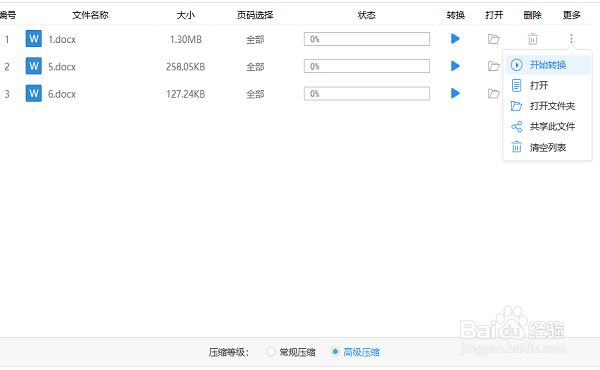Click 更多 column header
The height and width of the screenshot is (370, 600).
point(571,15)
